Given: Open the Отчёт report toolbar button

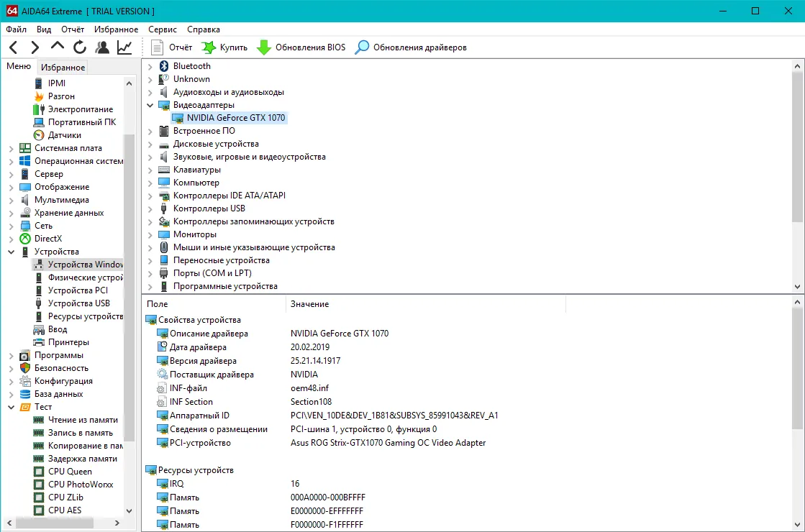Looking at the screenshot, I should (171, 47).
